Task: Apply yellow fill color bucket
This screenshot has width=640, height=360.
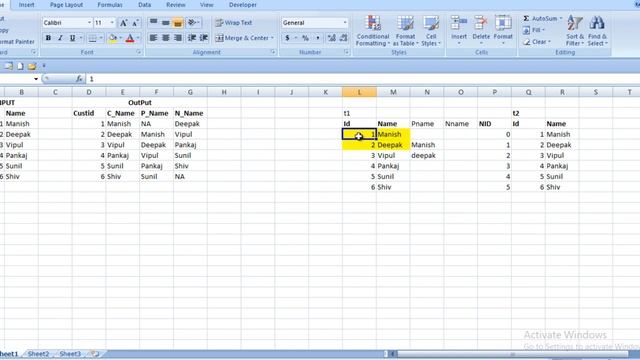Action: tap(113, 38)
